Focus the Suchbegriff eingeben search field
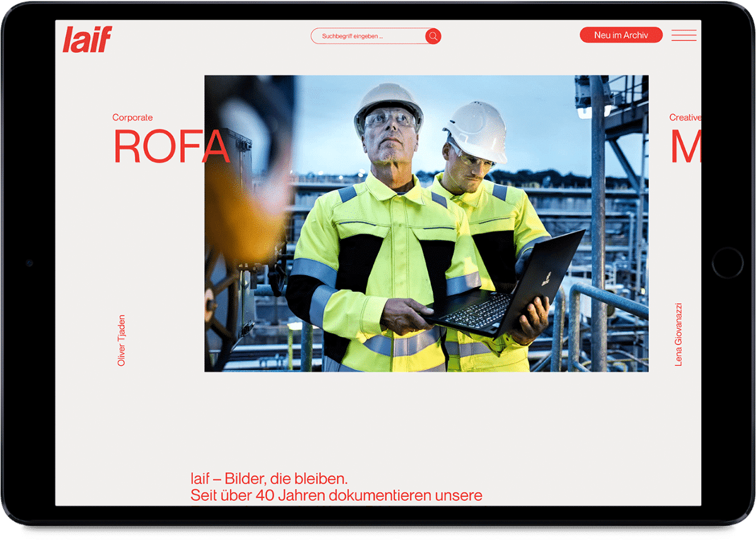This screenshot has width=756, height=546. [x=365, y=37]
